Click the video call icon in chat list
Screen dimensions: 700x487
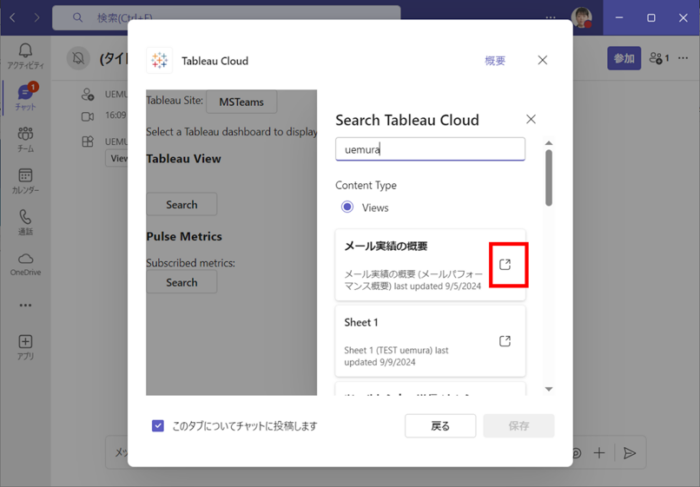coord(88,117)
